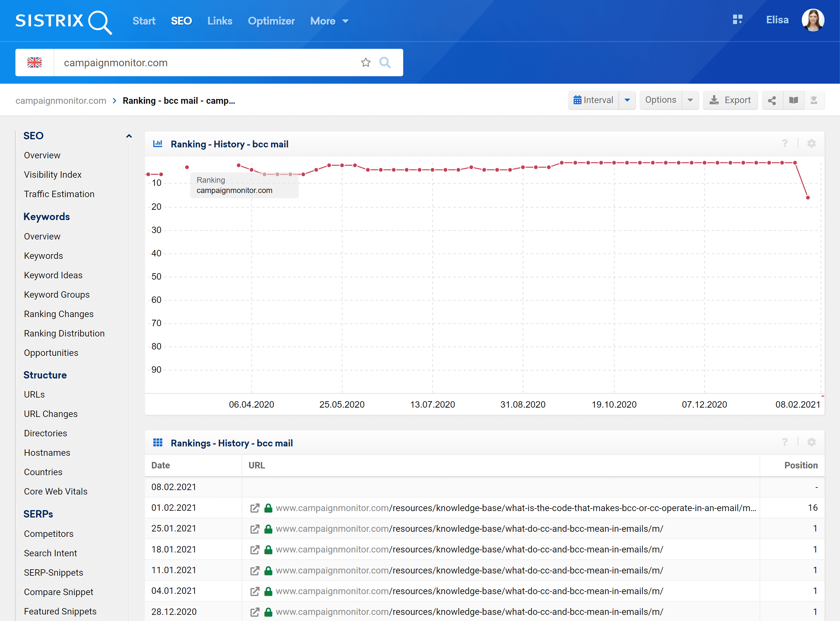Image resolution: width=840 pixels, height=621 pixels.
Task: Click campaignmonitor.com breadcrumb link
Action: [x=61, y=101]
